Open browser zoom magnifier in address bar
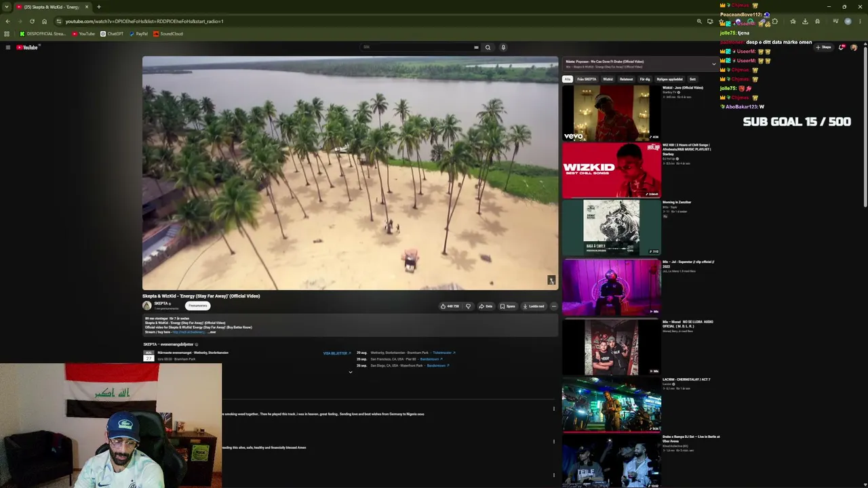This screenshot has width=868, height=488. 699,21
